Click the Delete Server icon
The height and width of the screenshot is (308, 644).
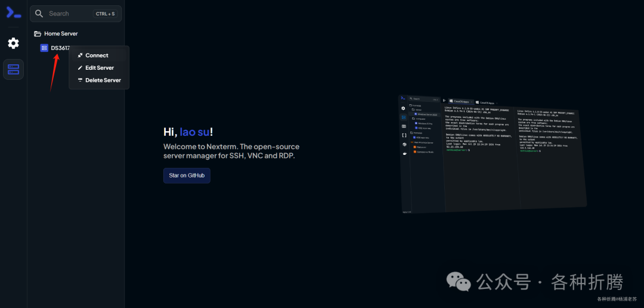80,80
